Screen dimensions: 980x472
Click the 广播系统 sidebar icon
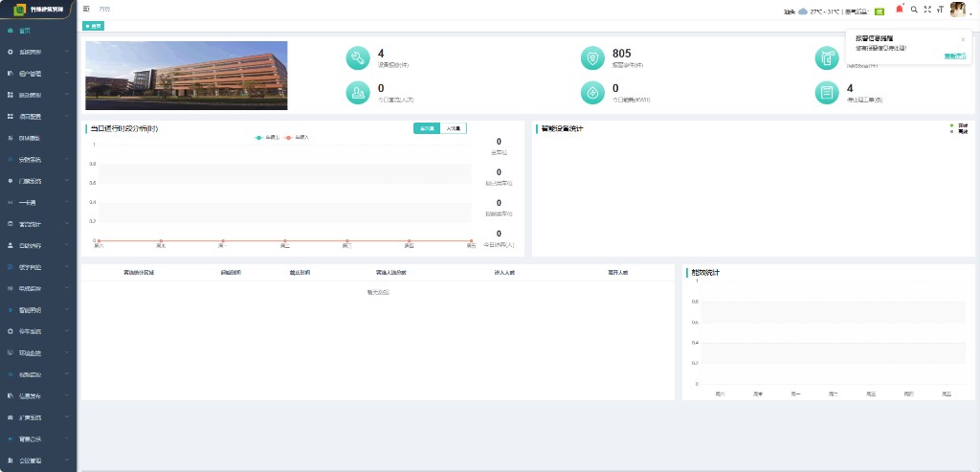click(10, 417)
